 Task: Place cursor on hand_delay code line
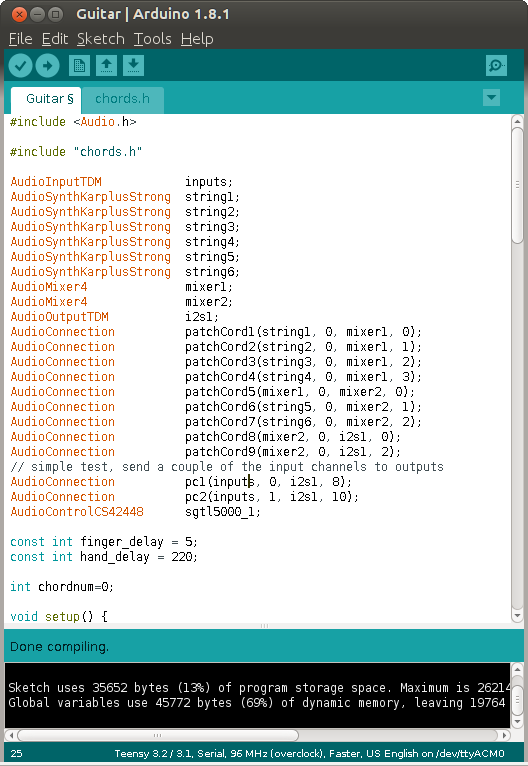click(x=104, y=557)
